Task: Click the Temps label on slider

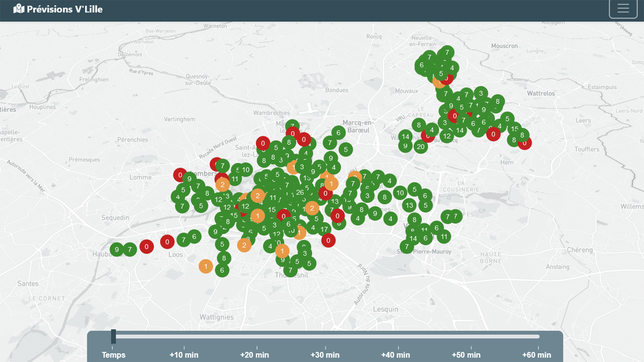Action: [114, 355]
